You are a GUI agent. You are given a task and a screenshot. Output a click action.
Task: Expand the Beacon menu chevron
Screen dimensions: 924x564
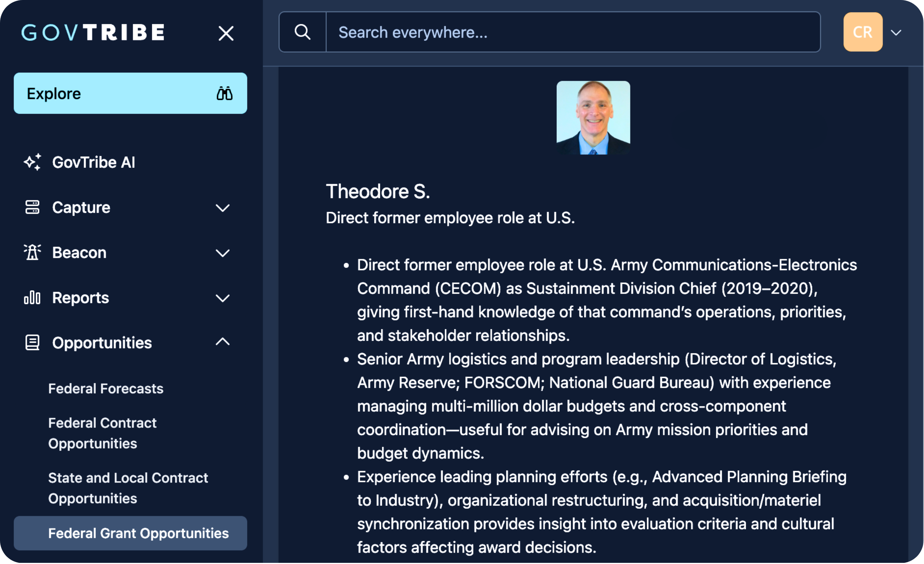tap(222, 253)
